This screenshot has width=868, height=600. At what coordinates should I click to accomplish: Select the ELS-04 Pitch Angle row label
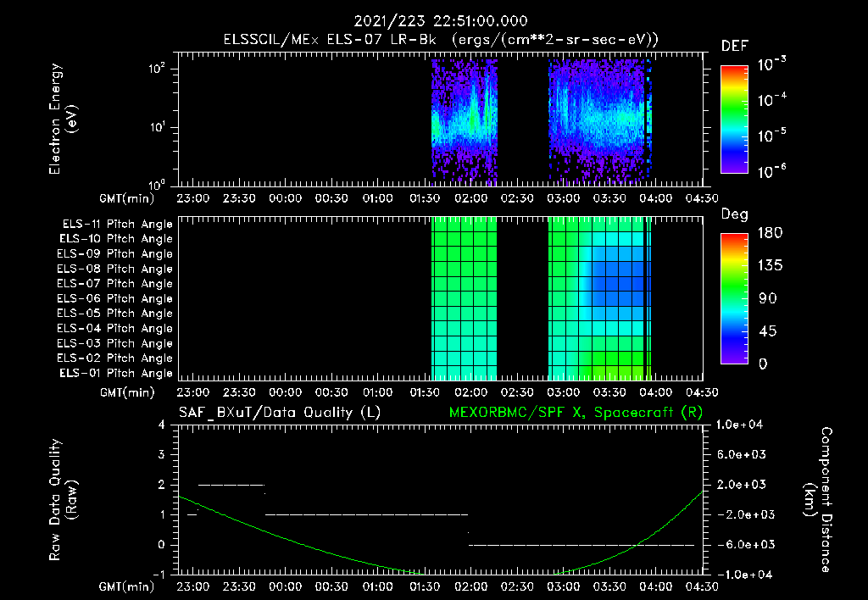tap(114, 329)
